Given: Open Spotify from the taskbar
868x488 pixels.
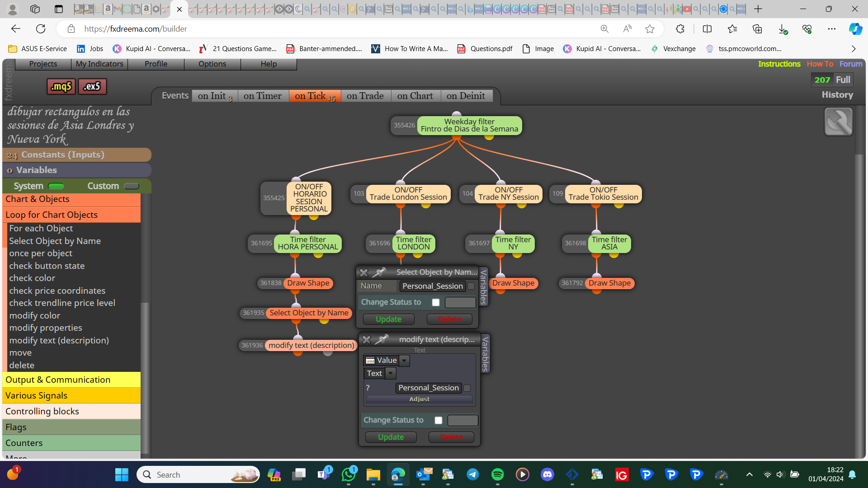Looking at the screenshot, I should coord(498,474).
